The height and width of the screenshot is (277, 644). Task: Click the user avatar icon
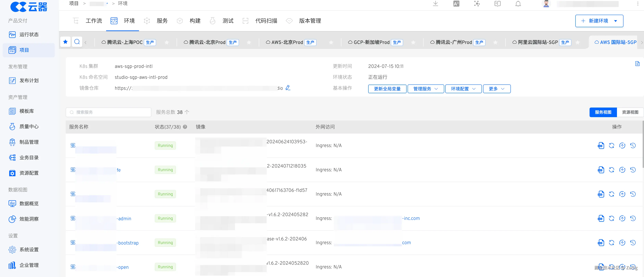tap(546, 3)
